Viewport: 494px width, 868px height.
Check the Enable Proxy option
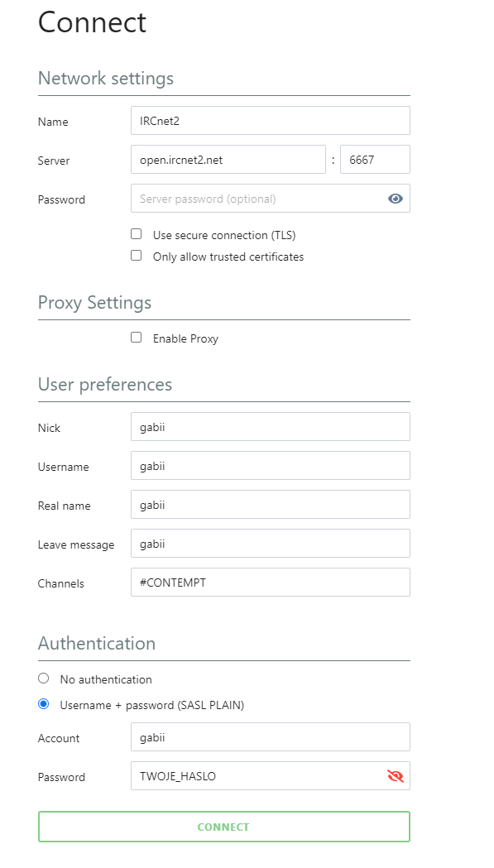coord(137,338)
